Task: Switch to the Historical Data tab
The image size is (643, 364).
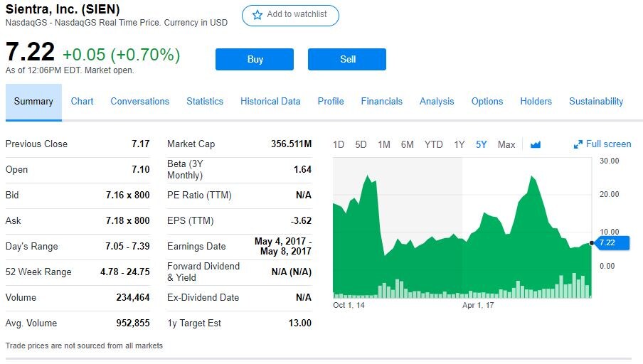Action: [x=270, y=101]
